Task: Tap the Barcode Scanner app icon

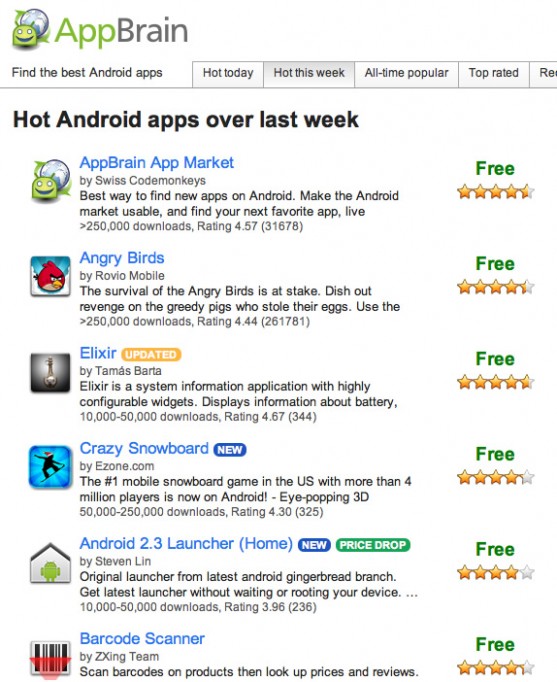Action: (50, 659)
